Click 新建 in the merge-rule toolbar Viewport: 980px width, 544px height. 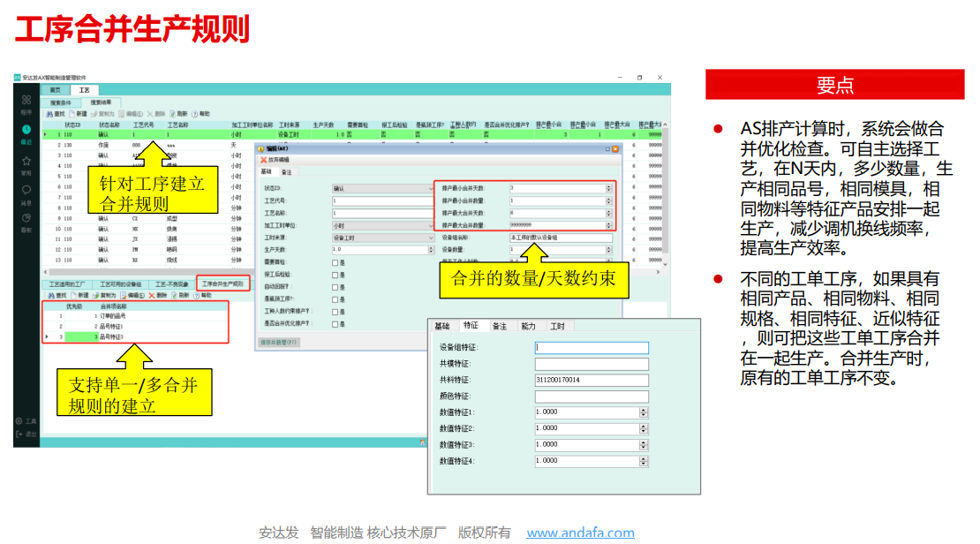[x=80, y=295]
